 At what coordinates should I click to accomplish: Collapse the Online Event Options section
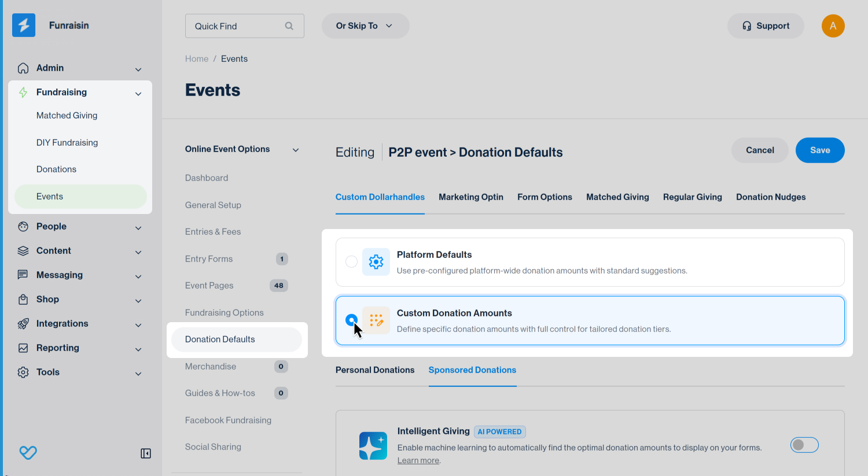coord(296,150)
